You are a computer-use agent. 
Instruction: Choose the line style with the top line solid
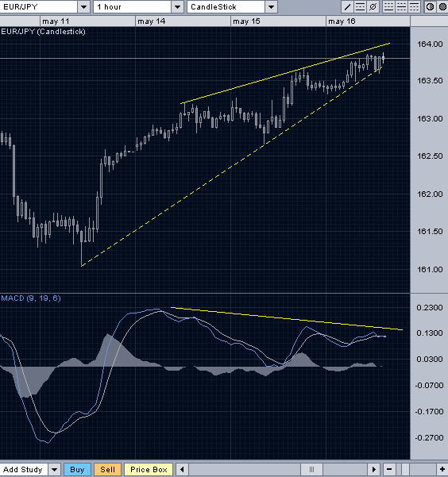pyautogui.click(x=414, y=6)
